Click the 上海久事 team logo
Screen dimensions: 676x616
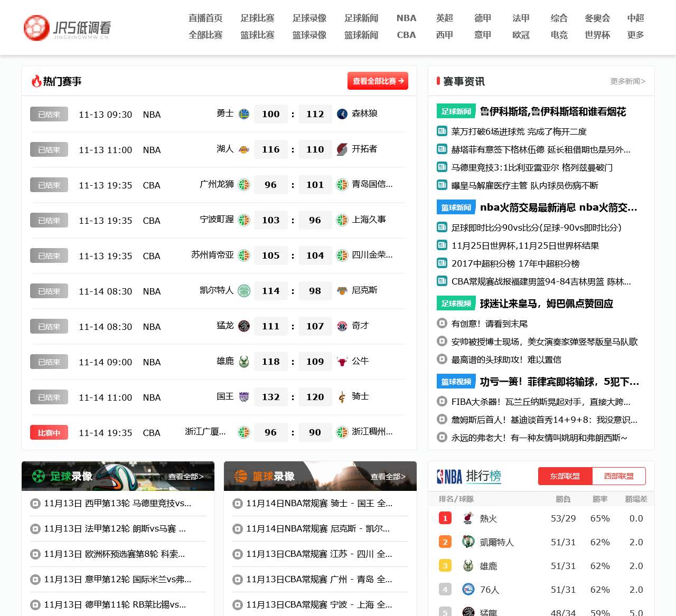342,220
